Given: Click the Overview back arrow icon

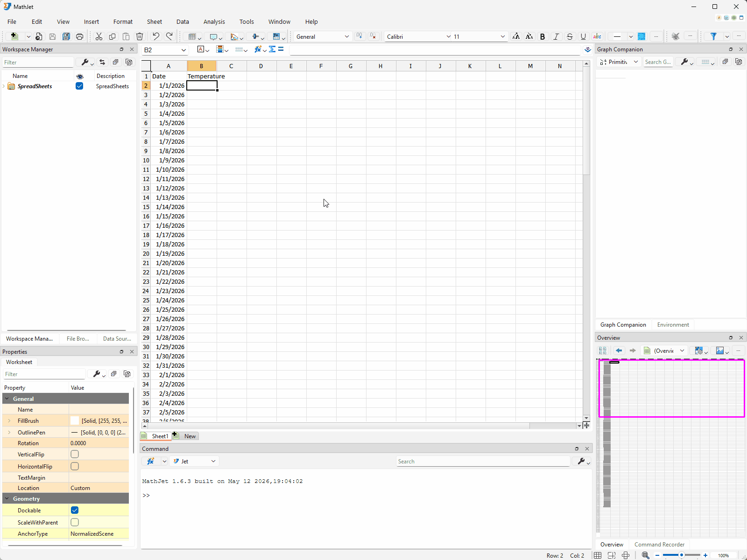Looking at the screenshot, I should pos(619,350).
